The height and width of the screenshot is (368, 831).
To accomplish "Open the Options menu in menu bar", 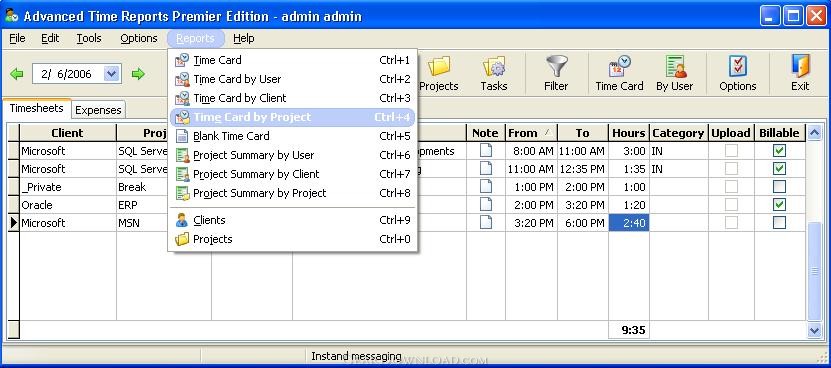I will click(x=138, y=38).
